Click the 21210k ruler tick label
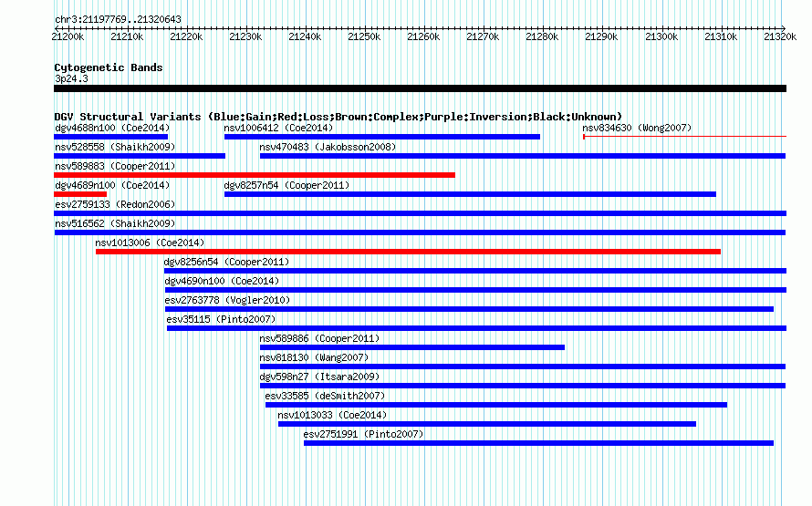The height and width of the screenshot is (506, 812). [127, 36]
